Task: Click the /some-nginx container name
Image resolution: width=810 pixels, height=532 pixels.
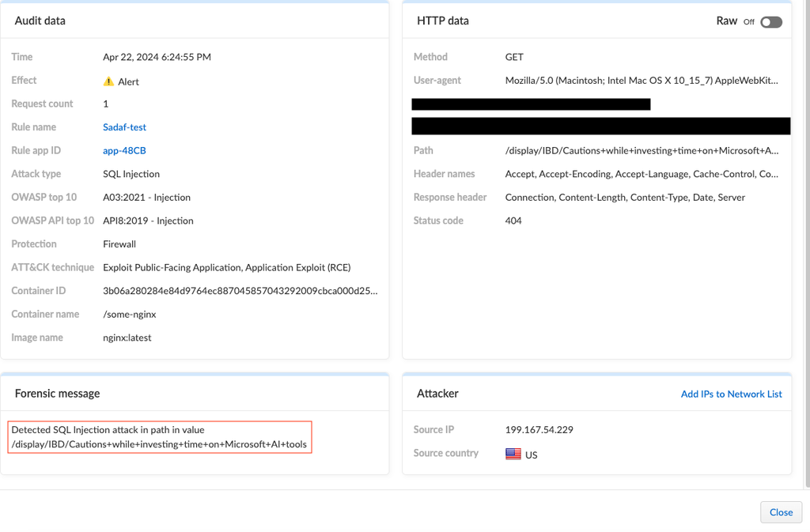Action: 129,315
